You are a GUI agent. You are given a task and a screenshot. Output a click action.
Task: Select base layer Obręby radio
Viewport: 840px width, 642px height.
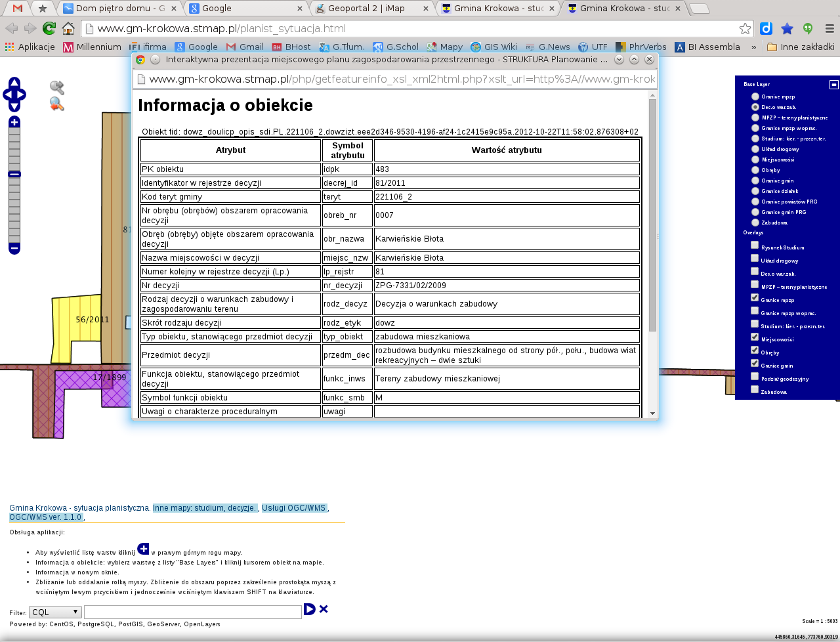[x=755, y=170]
